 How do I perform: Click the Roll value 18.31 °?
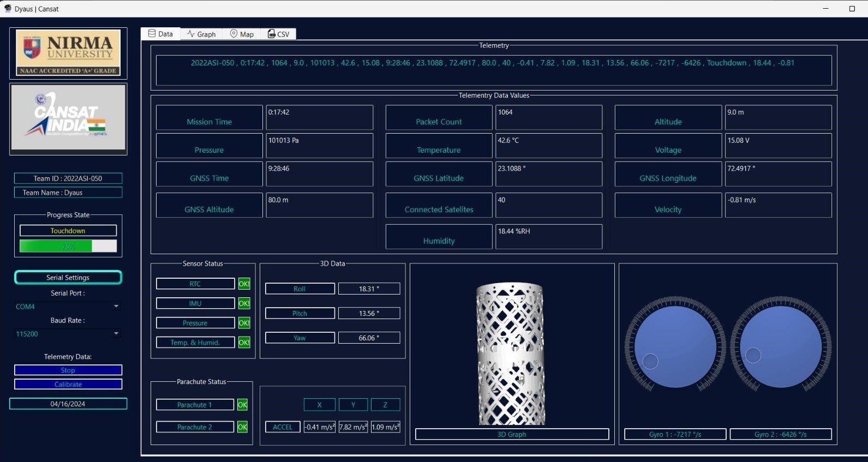(369, 289)
